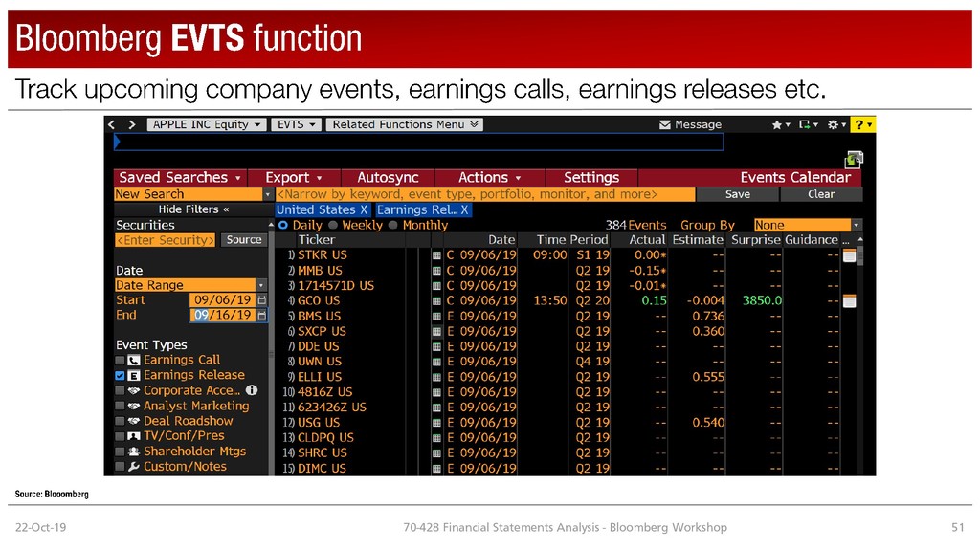
Task: Open the Start date calendar picker
Action: [262, 299]
